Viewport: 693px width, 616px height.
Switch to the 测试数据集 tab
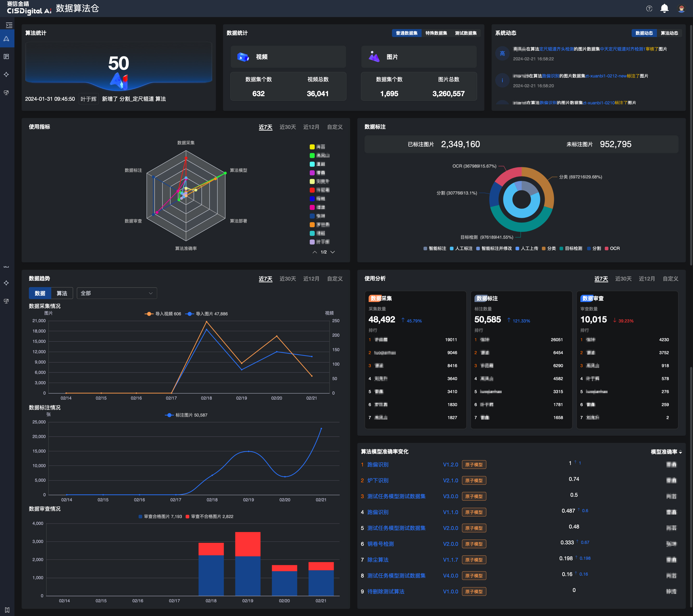[x=466, y=33]
